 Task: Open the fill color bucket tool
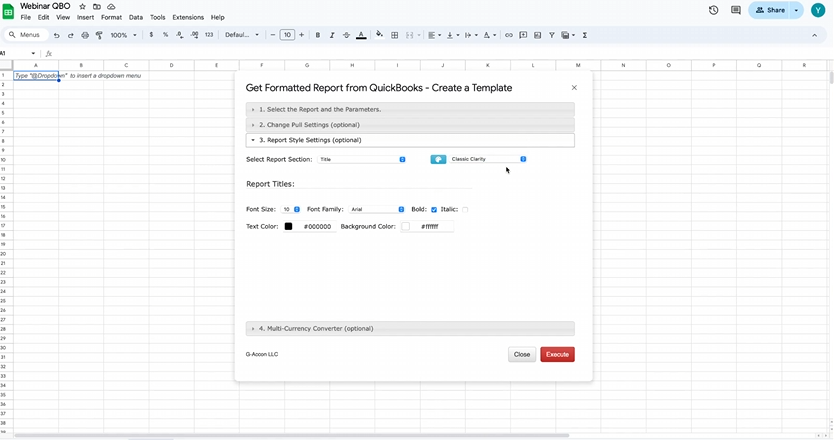(x=379, y=35)
